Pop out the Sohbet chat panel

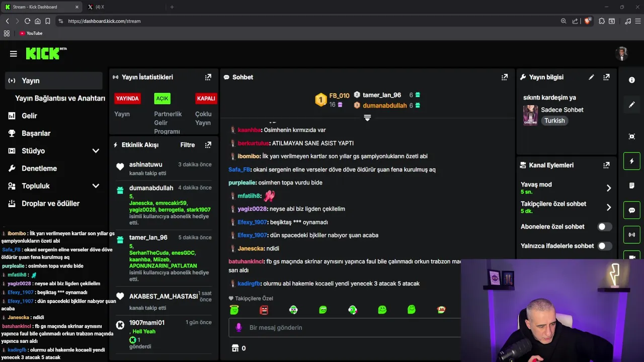pyautogui.click(x=504, y=77)
